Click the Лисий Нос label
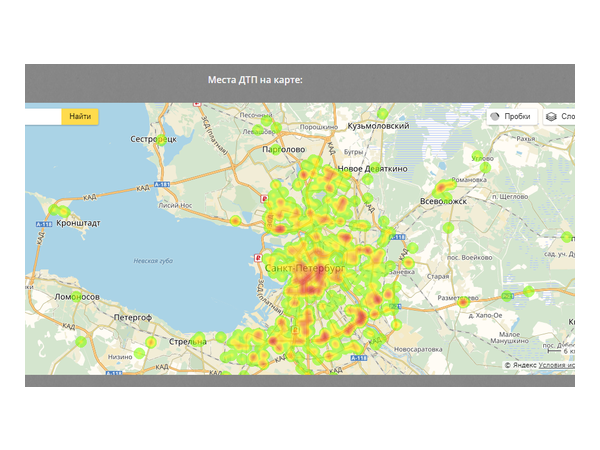Screen dimensions: 600x450 175,205
